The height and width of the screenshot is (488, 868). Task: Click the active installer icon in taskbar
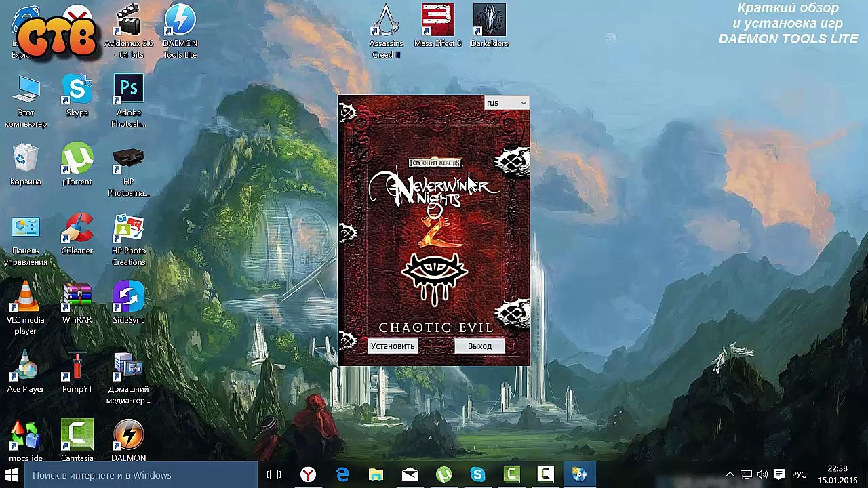click(580, 475)
